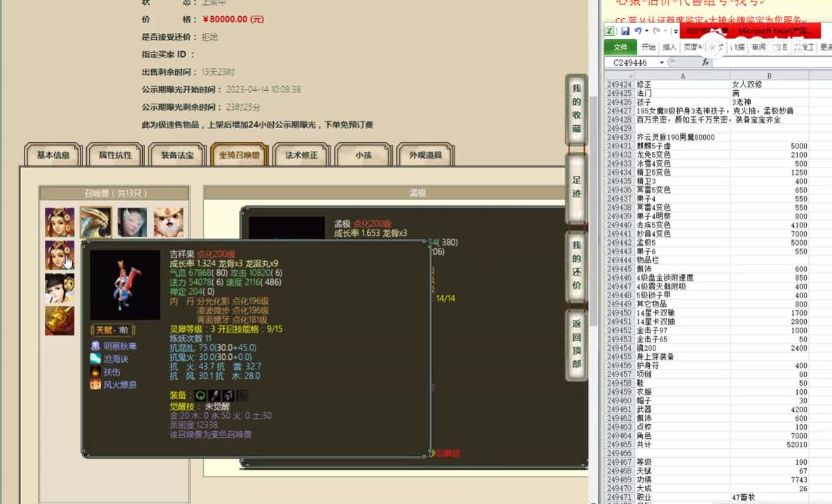Select the black-haired girl summon portrait
This screenshot has height=504, width=832.
(60, 288)
